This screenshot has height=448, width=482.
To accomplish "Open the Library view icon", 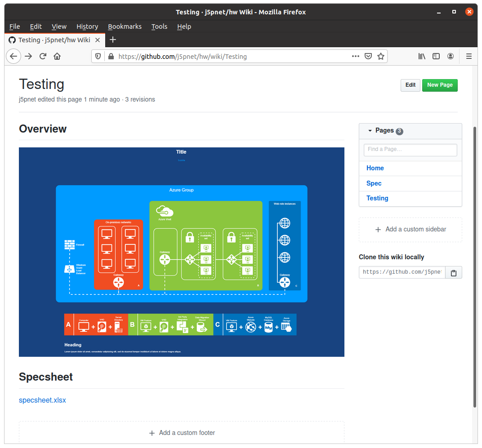I will [x=421, y=56].
